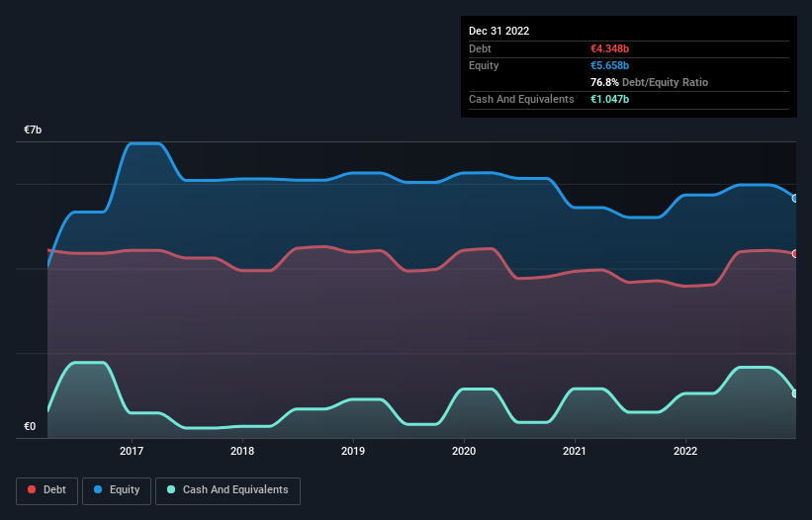
Task: Click the 2019 x-axis label
Action: [353, 451]
